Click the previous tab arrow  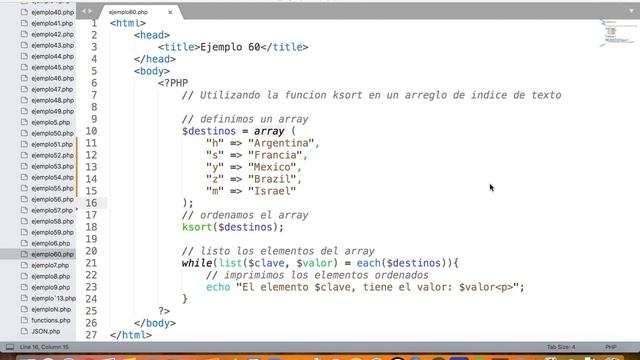coord(84,11)
